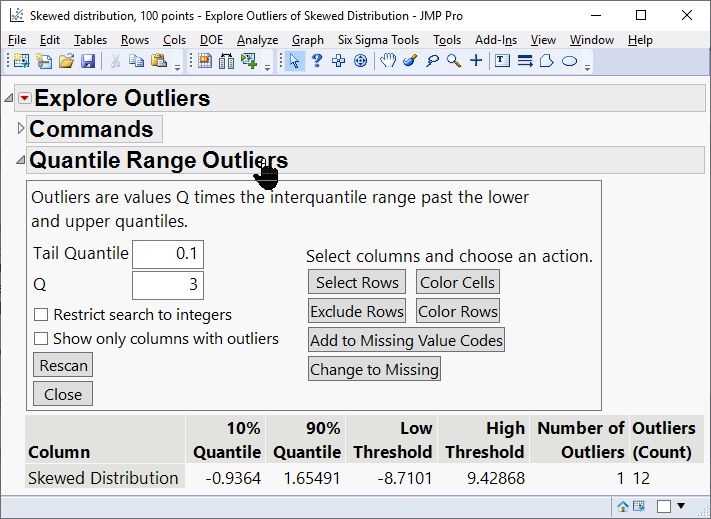711x519 pixels.
Task: Click the save disk icon
Action: 88,61
